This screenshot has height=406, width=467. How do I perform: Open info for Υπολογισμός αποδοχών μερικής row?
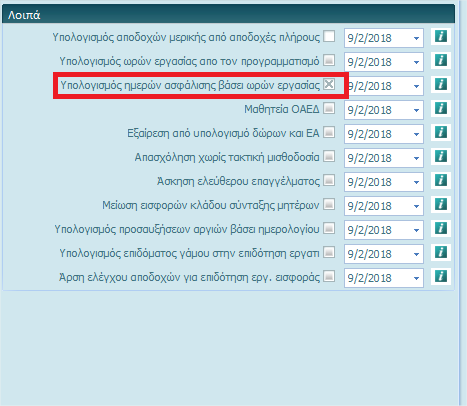(441, 36)
